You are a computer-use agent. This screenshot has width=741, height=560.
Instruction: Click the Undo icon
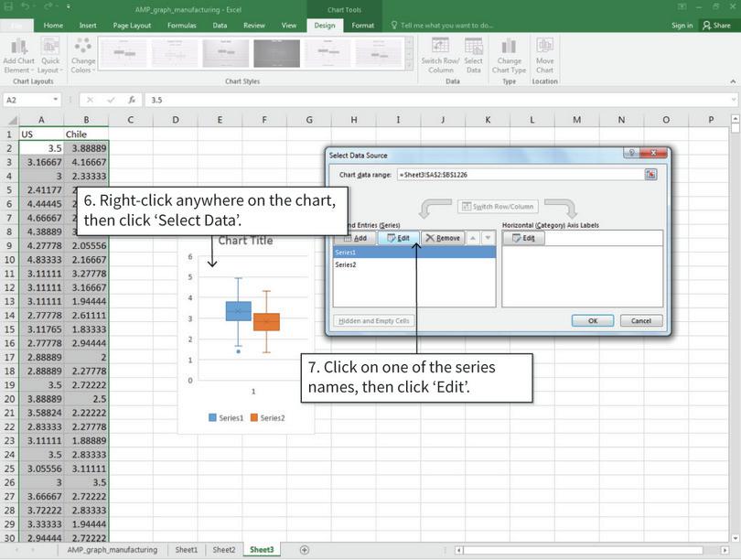[26, 7]
